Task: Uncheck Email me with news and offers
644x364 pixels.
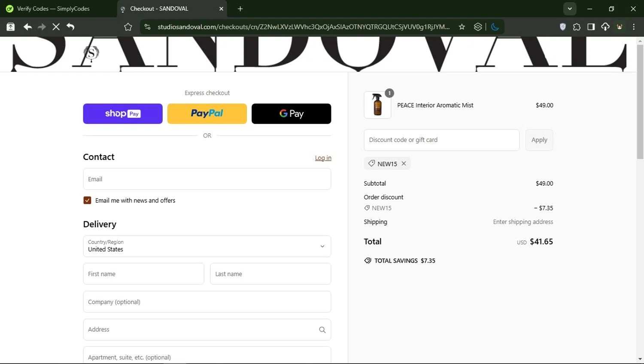Action: [87, 200]
